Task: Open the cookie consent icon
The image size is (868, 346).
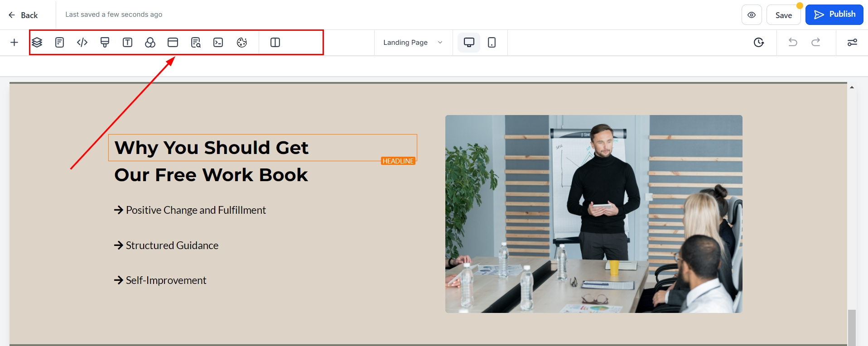Action: 242,43
